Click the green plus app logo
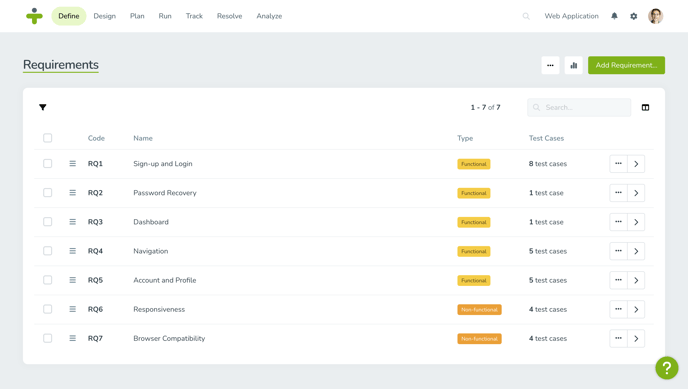 pos(34,16)
